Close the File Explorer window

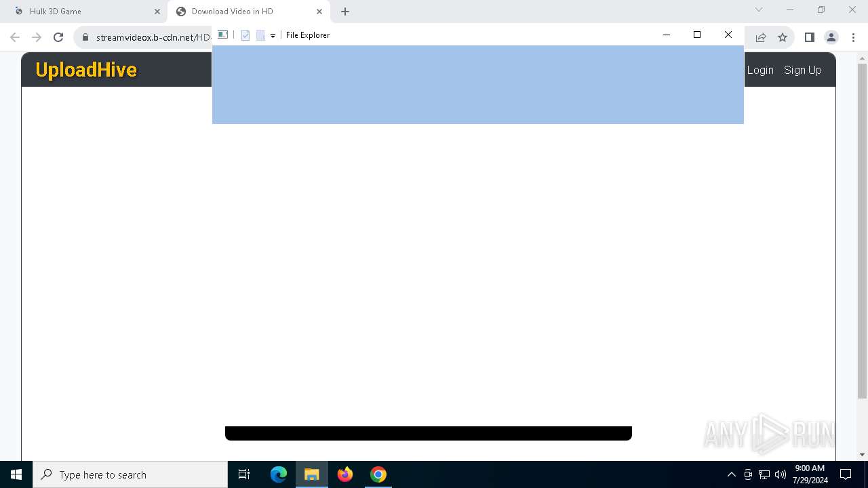(728, 35)
